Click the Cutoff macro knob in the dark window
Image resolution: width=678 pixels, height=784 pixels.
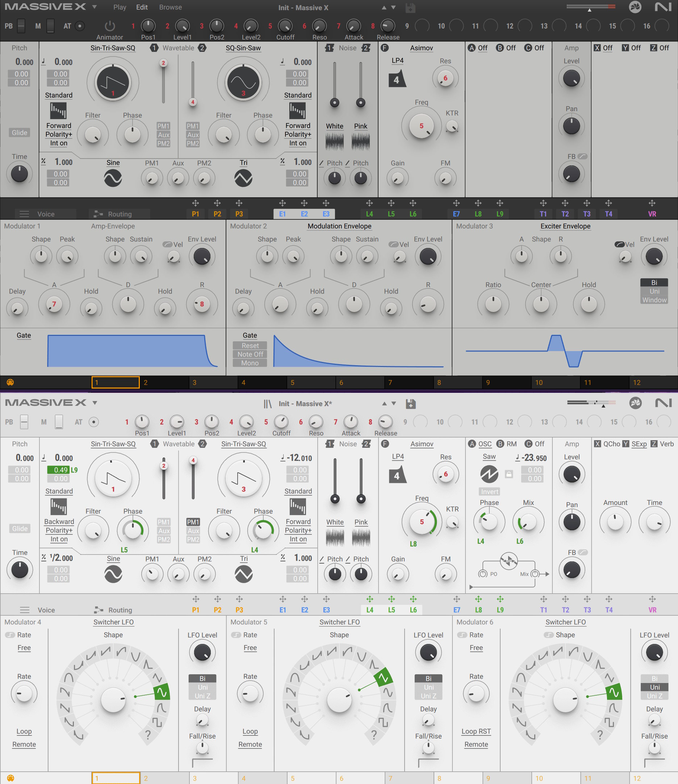coord(285,26)
